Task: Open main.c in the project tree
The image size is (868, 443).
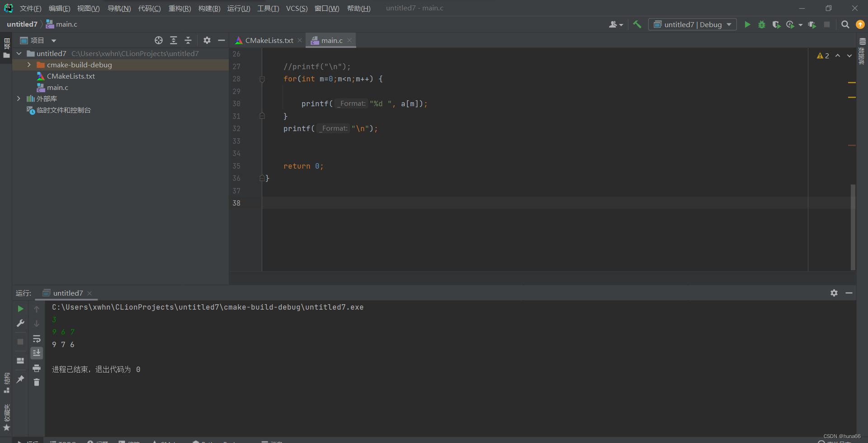Action: click(57, 87)
